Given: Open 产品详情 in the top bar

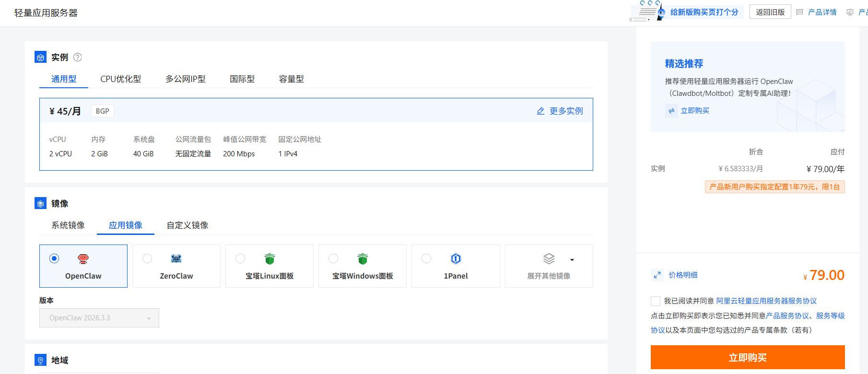Looking at the screenshot, I should point(822,12).
